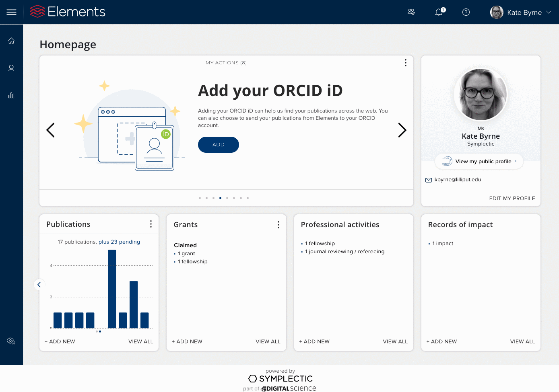Click the ADD button for ORCID iD
This screenshot has width=559, height=392.
point(218,145)
